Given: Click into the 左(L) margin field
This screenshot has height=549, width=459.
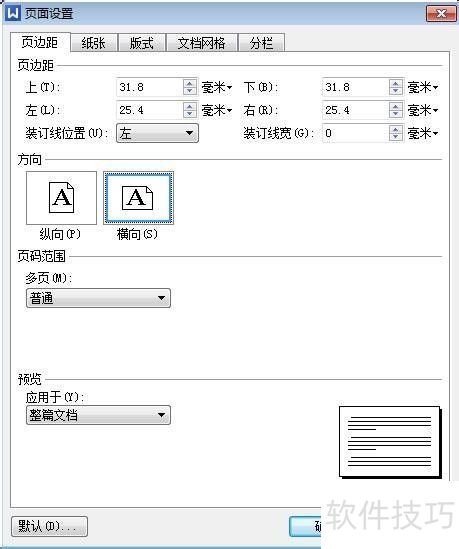Looking at the screenshot, I should pos(149,110).
